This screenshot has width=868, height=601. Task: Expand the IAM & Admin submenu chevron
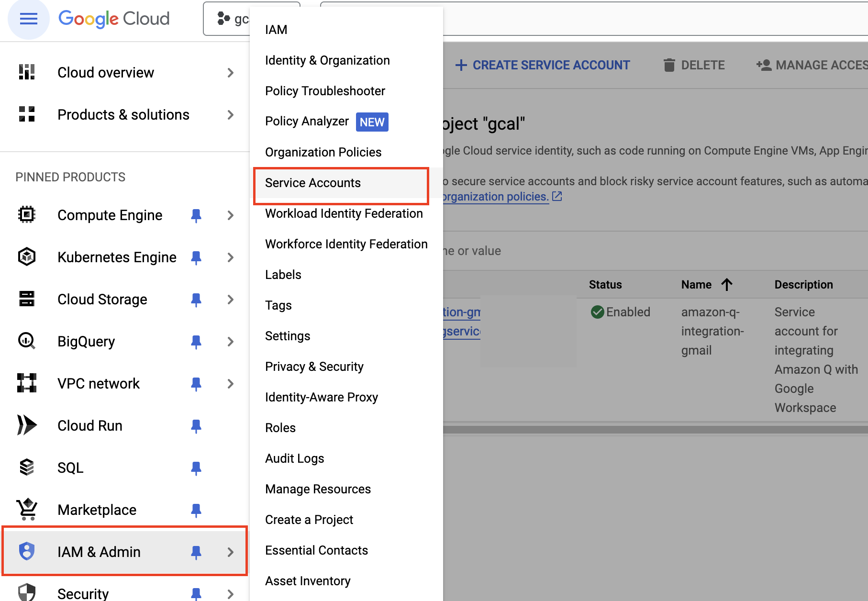tap(231, 552)
